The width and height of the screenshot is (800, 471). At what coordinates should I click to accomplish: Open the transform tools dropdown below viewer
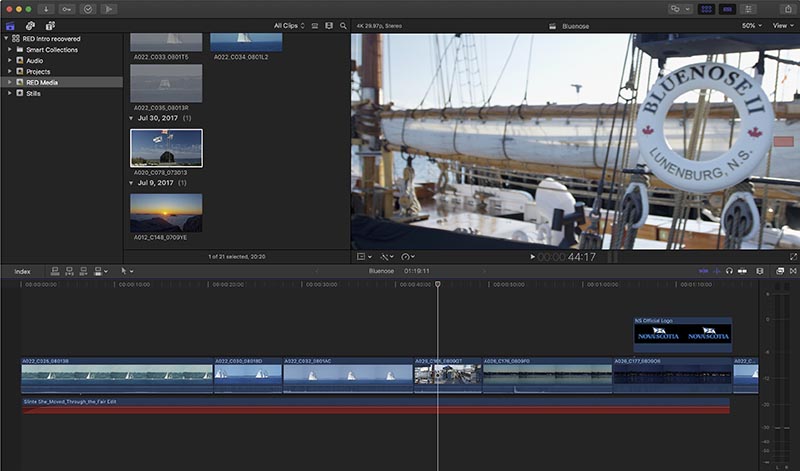364,257
